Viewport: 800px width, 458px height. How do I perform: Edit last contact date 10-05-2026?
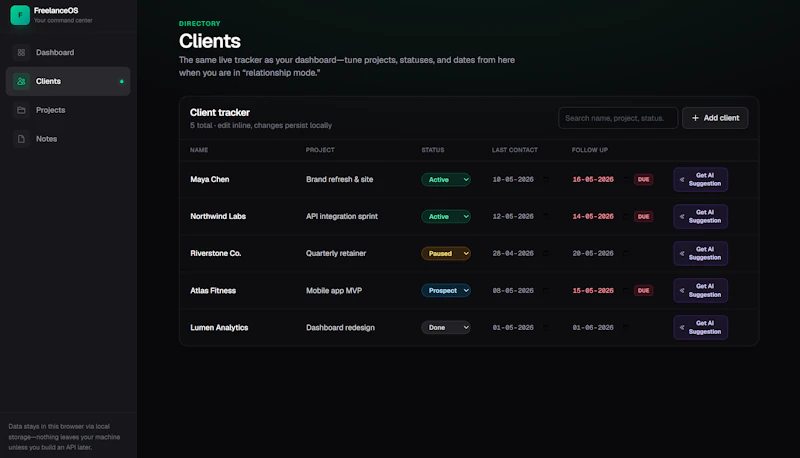tap(513, 180)
